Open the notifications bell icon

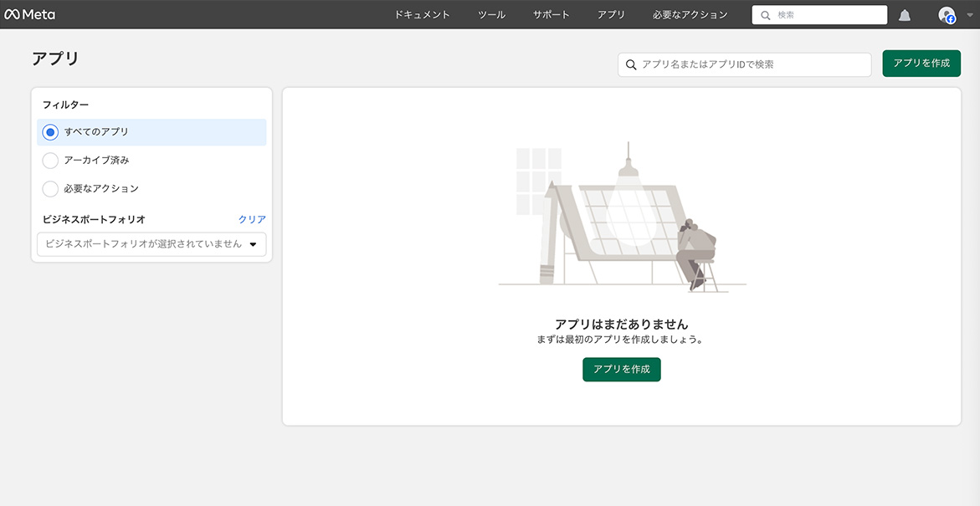click(905, 15)
